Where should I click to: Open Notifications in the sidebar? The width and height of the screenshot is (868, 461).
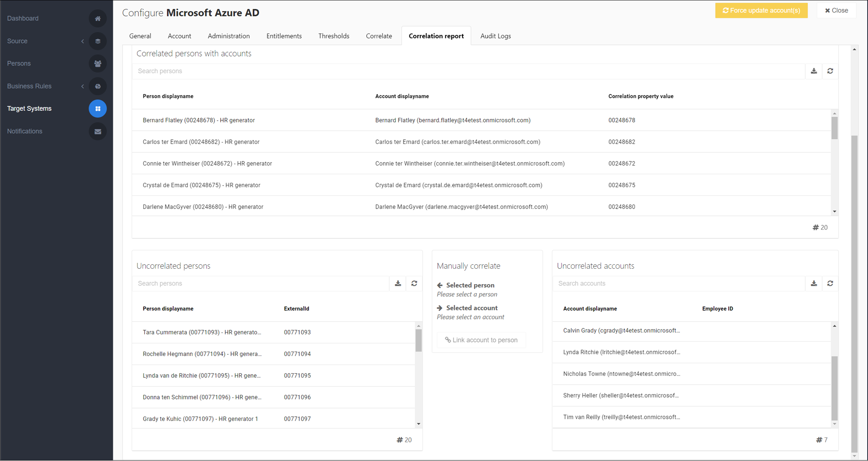pyautogui.click(x=24, y=132)
